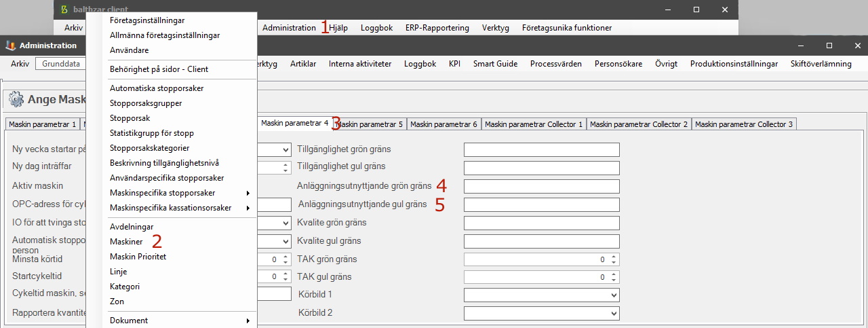Click the balthzar client app icon
Viewport: 868px width, 328px height.
pos(64,10)
